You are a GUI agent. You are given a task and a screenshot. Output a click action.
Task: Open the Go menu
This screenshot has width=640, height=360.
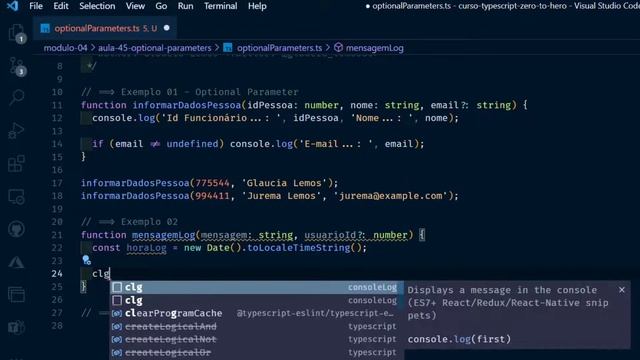[161, 6]
